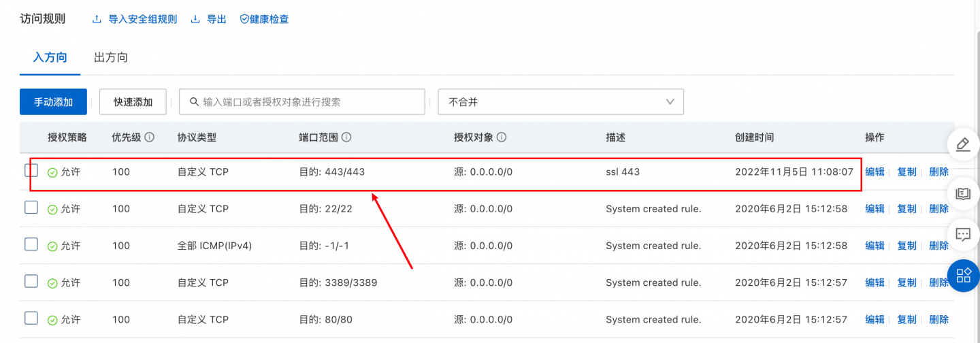Check the box for port 3389/3389 rule
The image size is (980, 343).
(x=31, y=281)
